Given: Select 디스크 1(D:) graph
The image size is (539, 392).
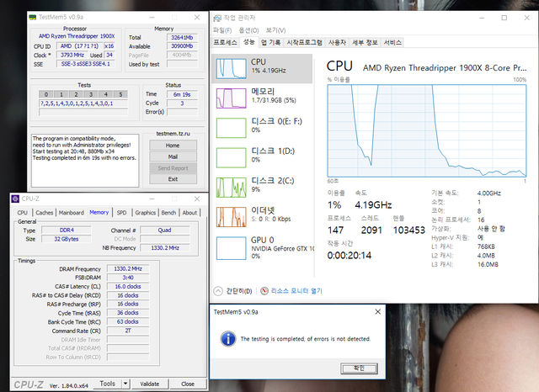Looking at the screenshot, I should point(231,157).
